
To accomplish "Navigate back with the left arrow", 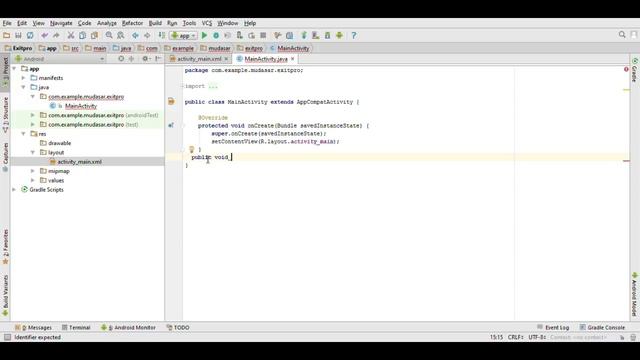I will (135, 36).
